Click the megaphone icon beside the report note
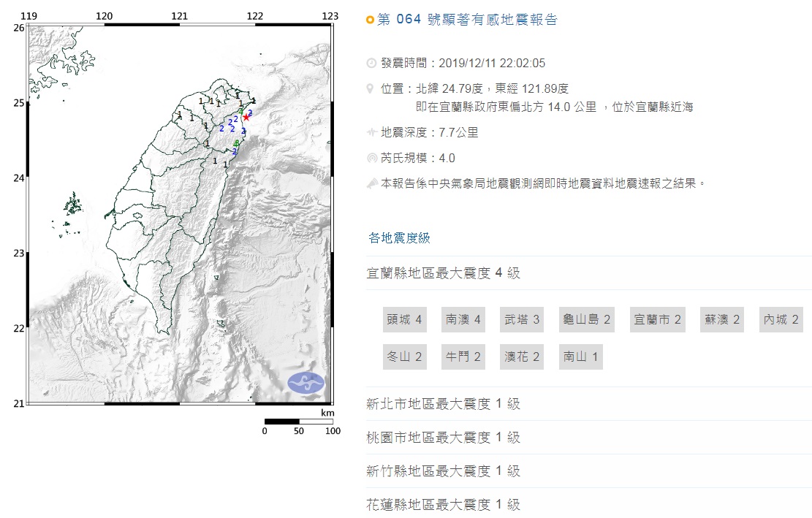Viewport: 812px width, 518px height. tap(372, 183)
